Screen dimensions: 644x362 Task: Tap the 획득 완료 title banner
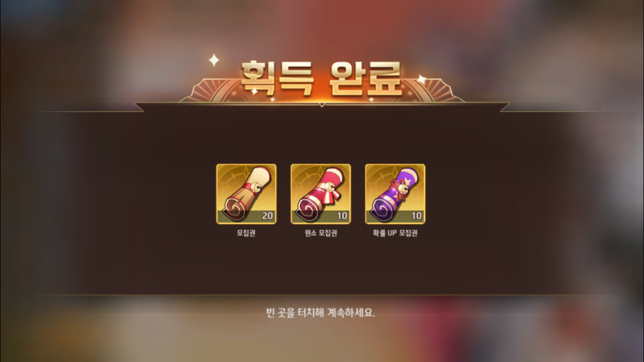(321, 79)
